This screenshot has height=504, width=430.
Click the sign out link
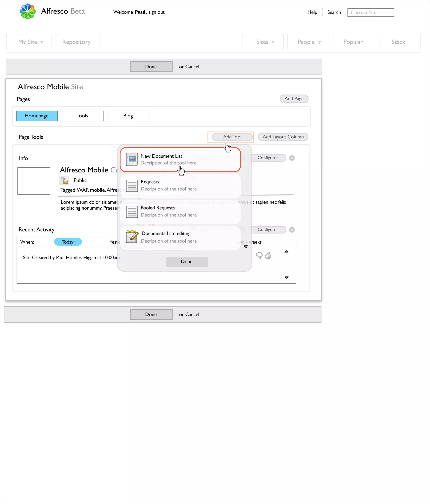(x=156, y=12)
